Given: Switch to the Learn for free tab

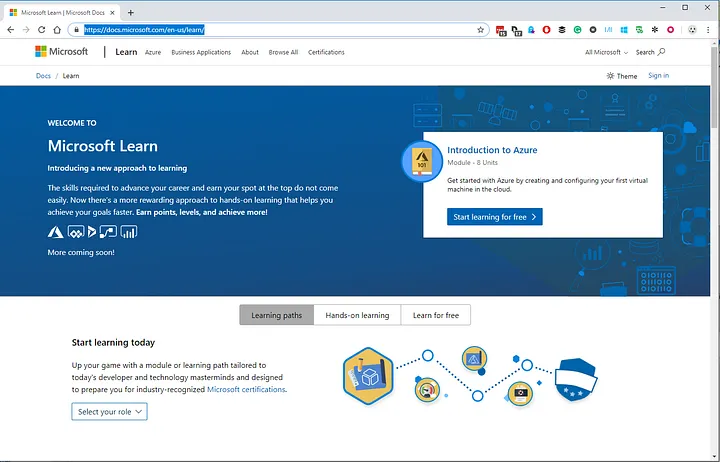Looking at the screenshot, I should click(436, 315).
